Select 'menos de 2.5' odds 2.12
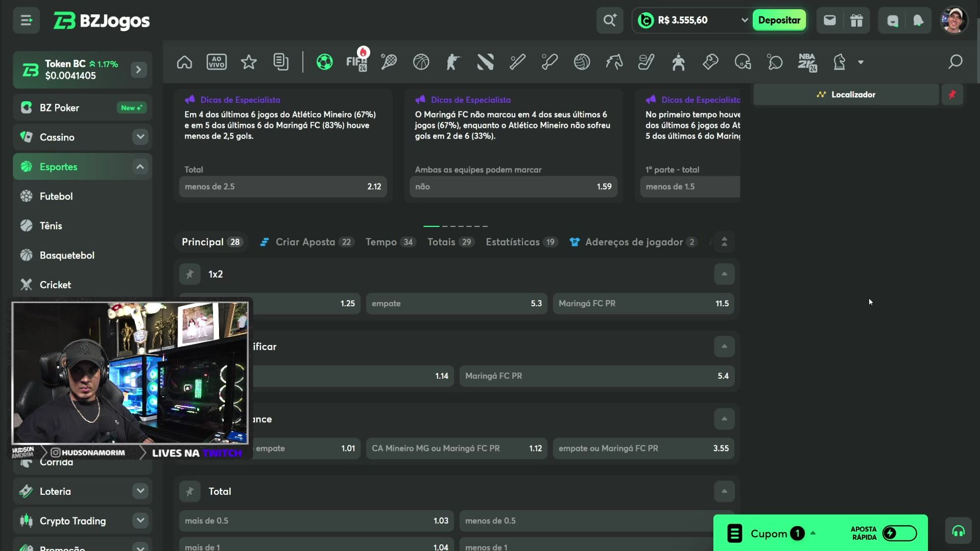 tap(283, 187)
